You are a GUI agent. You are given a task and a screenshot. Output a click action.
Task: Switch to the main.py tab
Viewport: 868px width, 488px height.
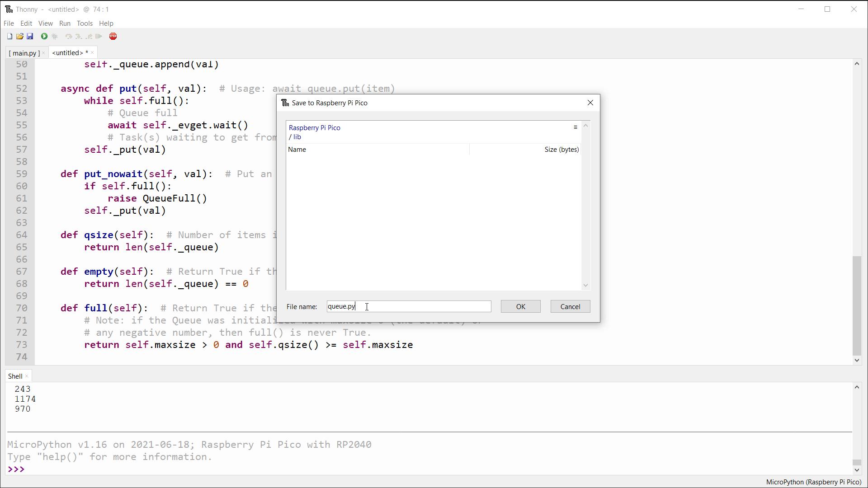point(24,53)
